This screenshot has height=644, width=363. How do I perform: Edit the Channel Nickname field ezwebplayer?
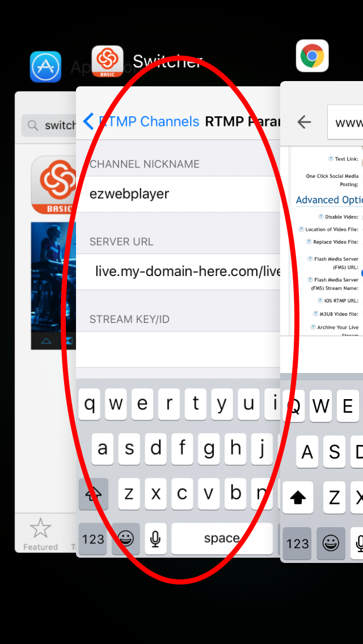[x=178, y=194]
